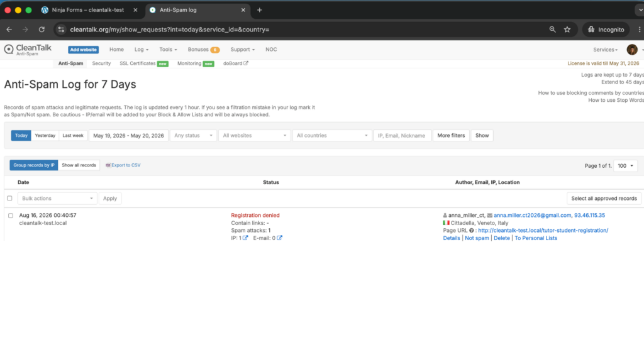Close the Ninja Forms tab

click(x=135, y=10)
